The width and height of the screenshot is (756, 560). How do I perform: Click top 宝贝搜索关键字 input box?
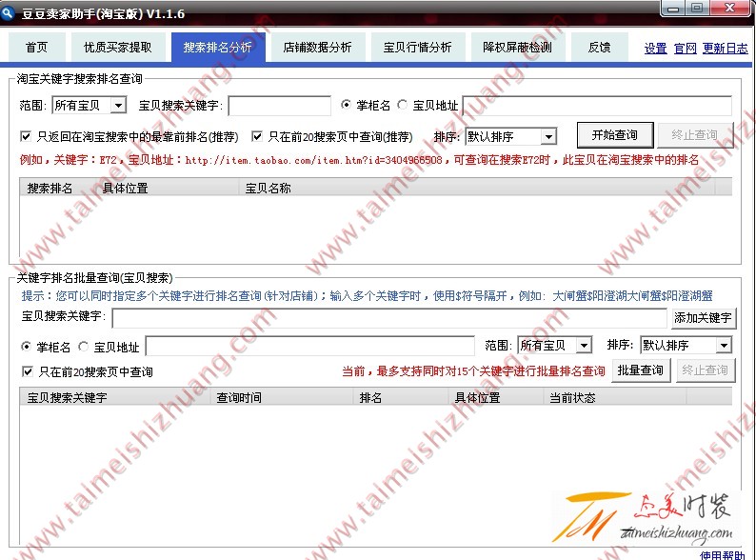pyautogui.click(x=280, y=106)
